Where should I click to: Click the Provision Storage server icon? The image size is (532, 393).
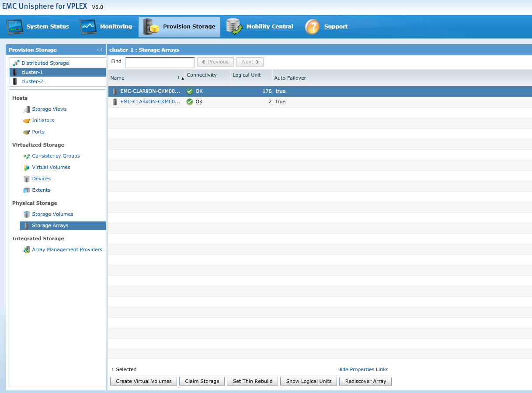151,27
